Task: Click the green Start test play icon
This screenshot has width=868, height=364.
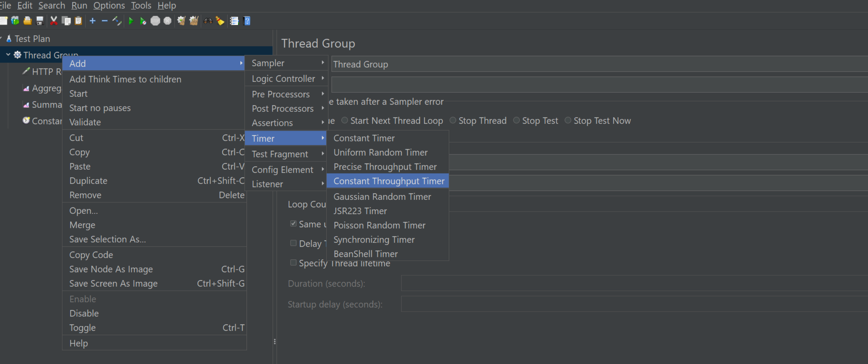Action: [131, 21]
